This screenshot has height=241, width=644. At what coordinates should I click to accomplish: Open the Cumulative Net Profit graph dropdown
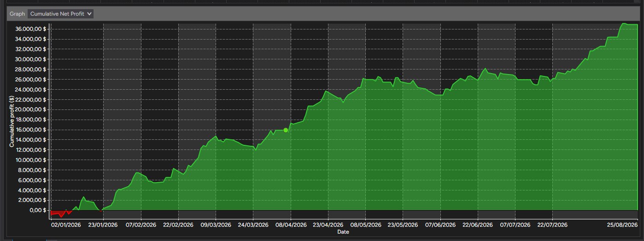click(60, 14)
